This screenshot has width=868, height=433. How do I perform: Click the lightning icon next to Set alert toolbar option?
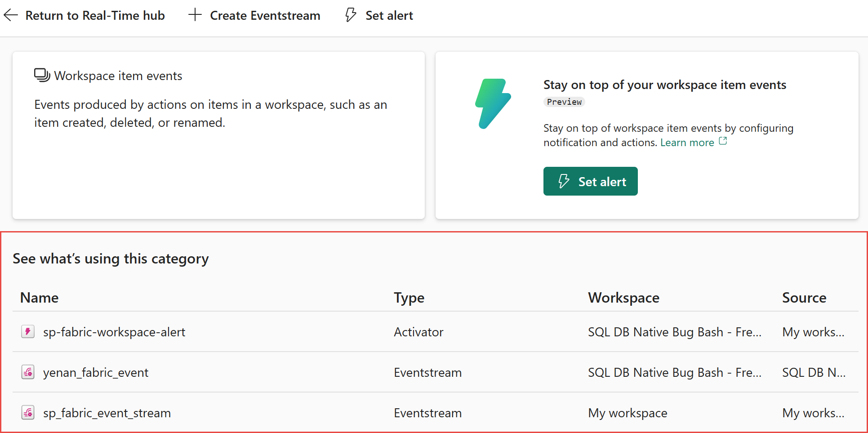coord(350,15)
